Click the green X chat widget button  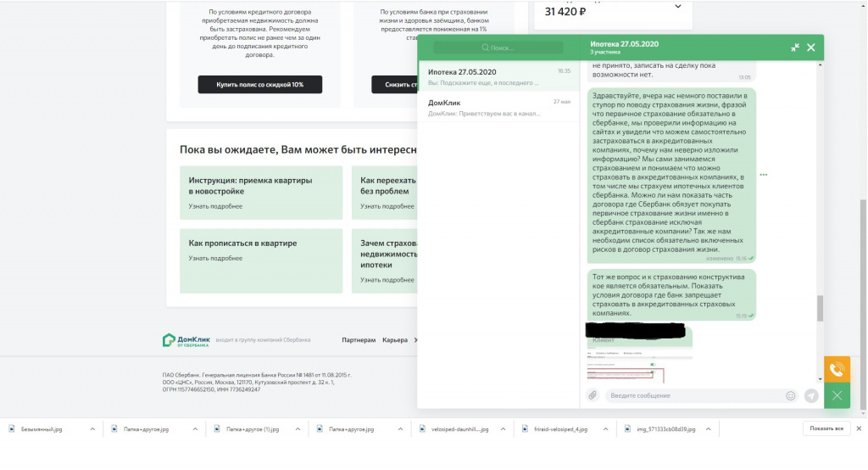click(x=837, y=395)
